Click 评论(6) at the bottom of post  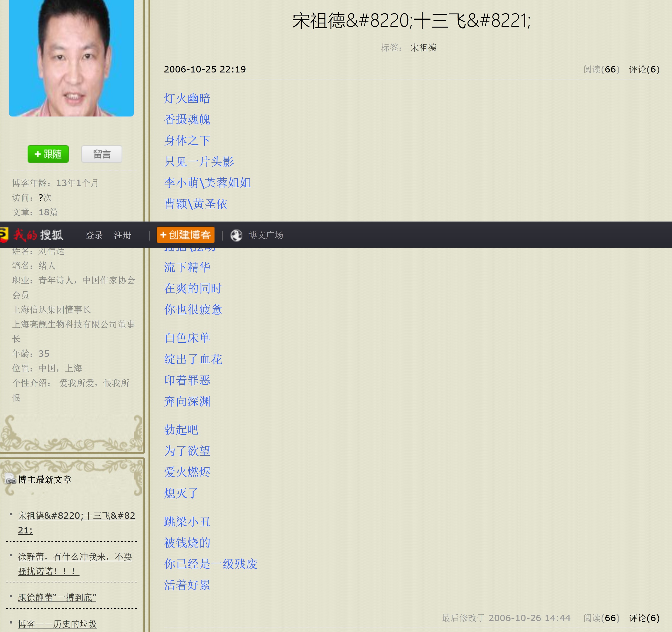(x=644, y=618)
